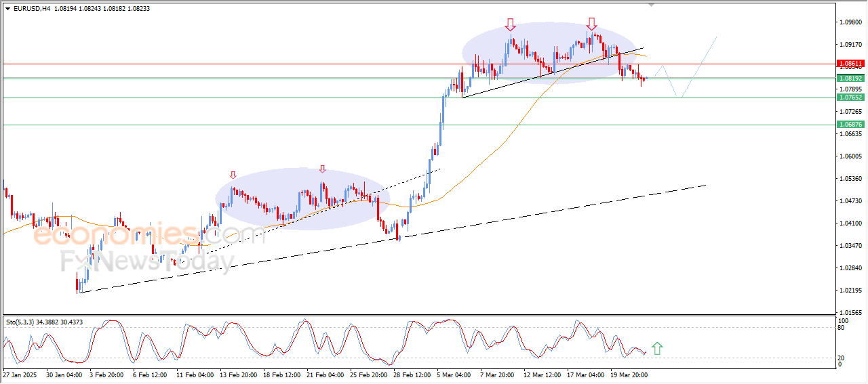Click the 7 Mar 20:00 time label

[498, 374]
